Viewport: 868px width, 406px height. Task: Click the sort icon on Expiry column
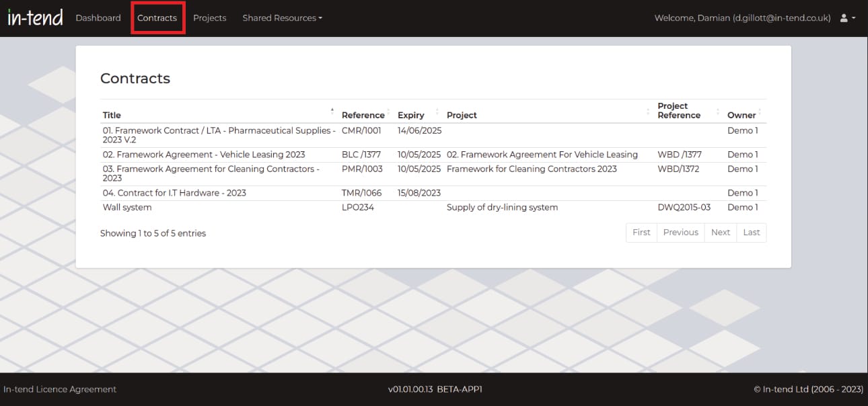click(x=436, y=111)
